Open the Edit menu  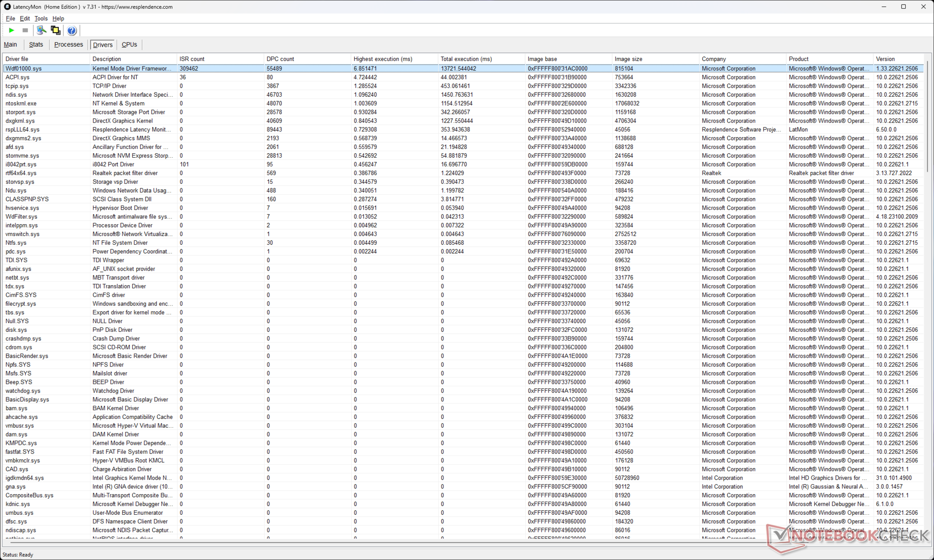(25, 18)
